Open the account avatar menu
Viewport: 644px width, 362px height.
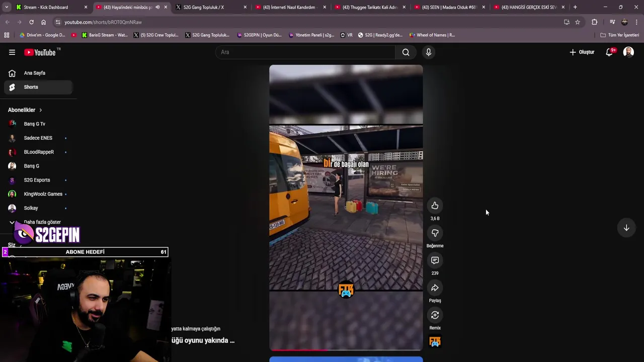point(628,52)
